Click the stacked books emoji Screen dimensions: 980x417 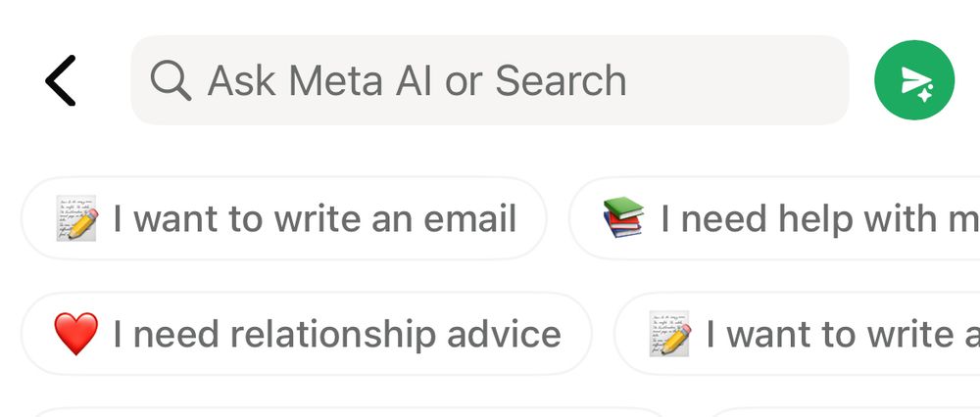[x=623, y=216]
